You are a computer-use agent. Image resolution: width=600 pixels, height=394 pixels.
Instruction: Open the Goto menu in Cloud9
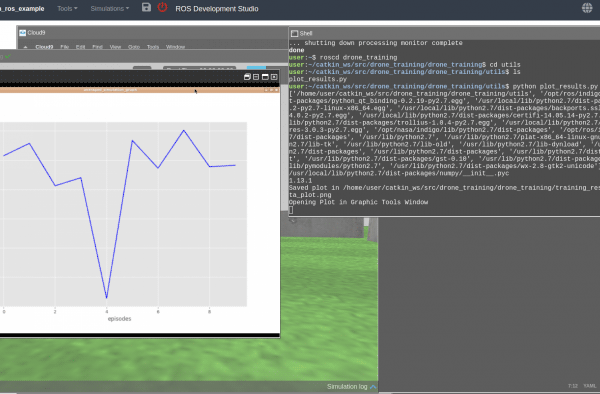[x=134, y=47]
